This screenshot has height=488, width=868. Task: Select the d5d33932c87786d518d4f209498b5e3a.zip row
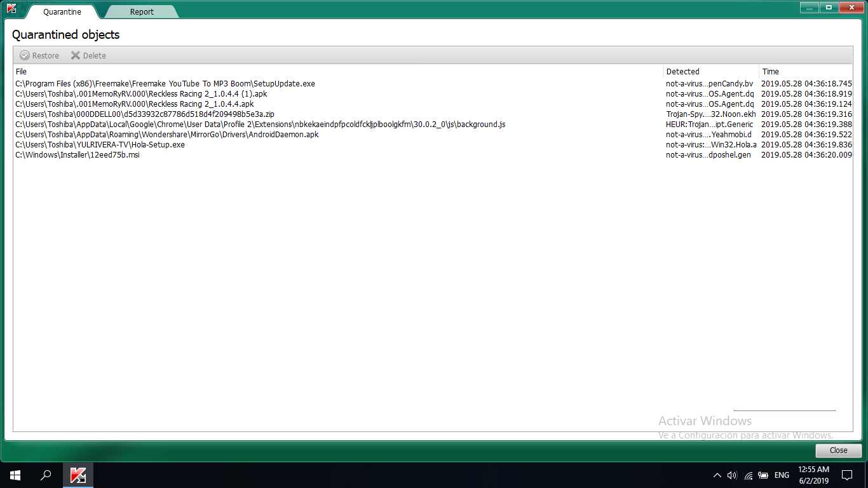coord(433,114)
